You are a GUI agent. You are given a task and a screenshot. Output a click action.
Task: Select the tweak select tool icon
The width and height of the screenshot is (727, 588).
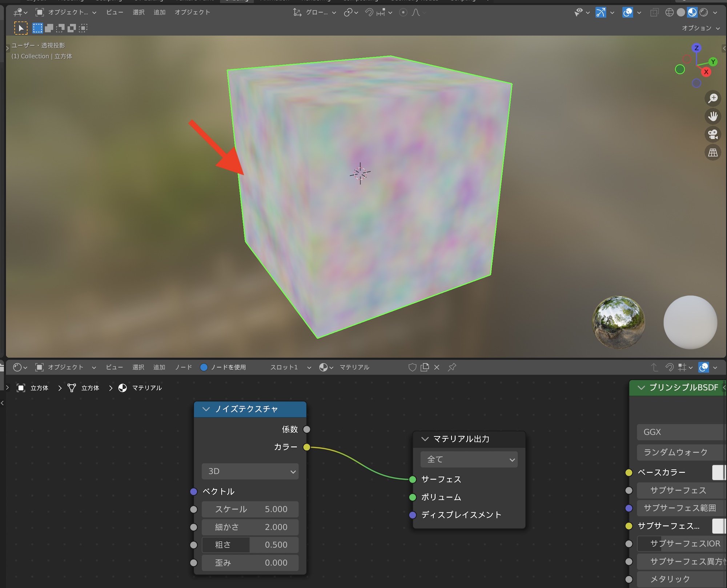click(x=21, y=28)
